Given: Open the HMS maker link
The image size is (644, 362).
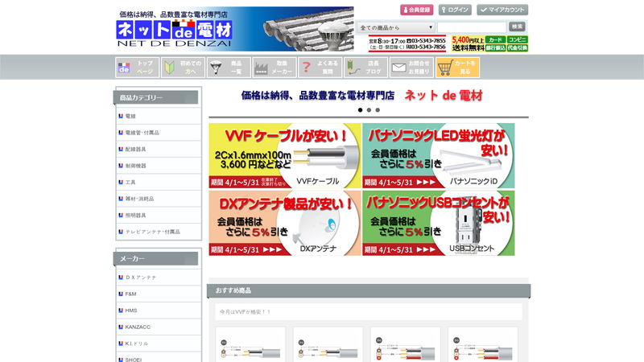Looking at the screenshot, I should 159,311.
